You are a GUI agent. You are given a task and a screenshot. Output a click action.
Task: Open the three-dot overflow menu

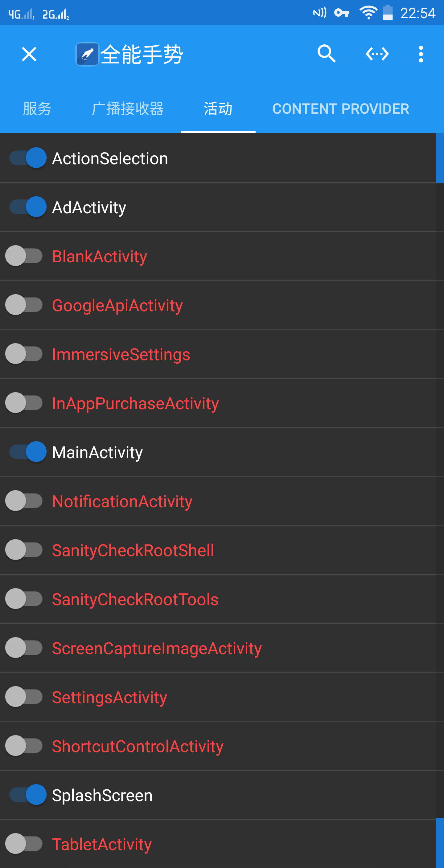coord(421,54)
